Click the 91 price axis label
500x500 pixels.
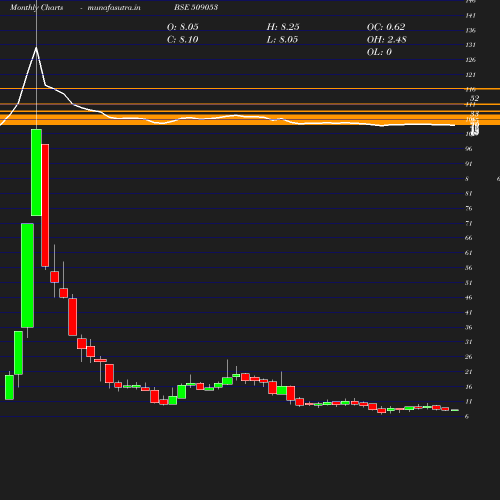pos(469,164)
